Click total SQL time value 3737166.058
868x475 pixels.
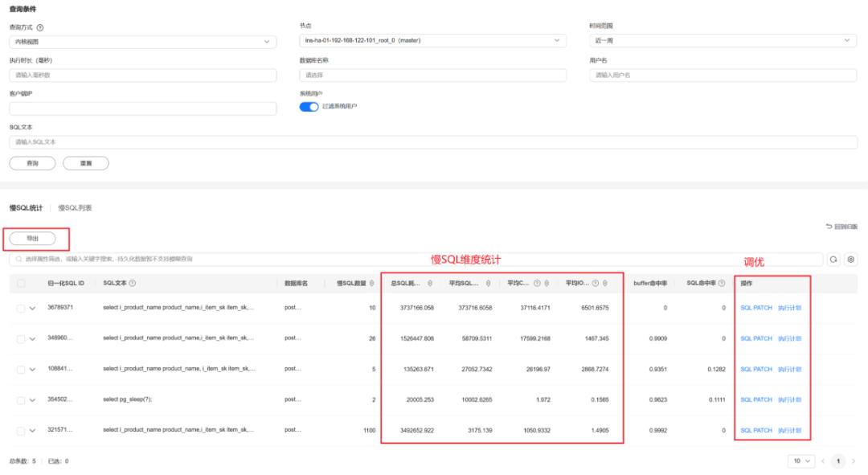[417, 308]
